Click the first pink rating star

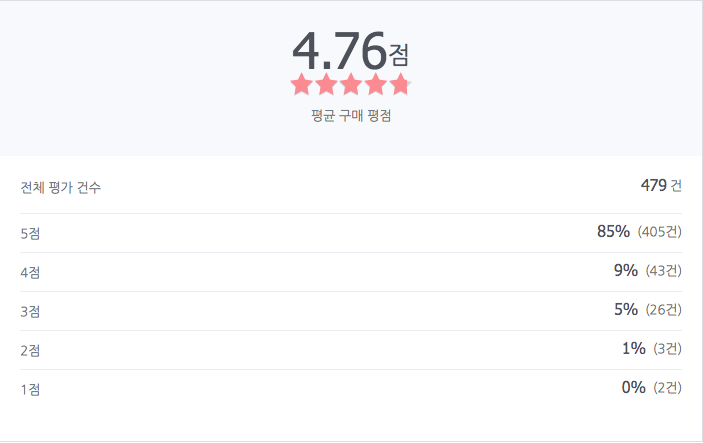tap(301, 85)
